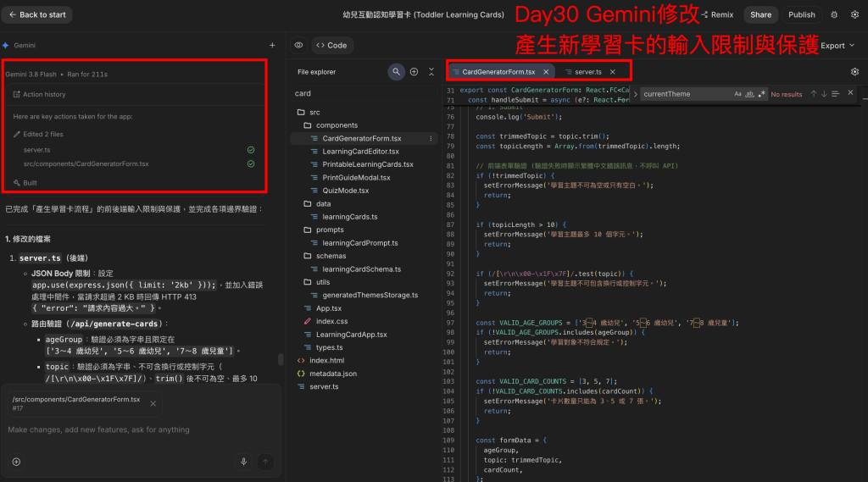Open the bug/debug icon in top bar
This screenshot has width=868, height=482.
834,15
